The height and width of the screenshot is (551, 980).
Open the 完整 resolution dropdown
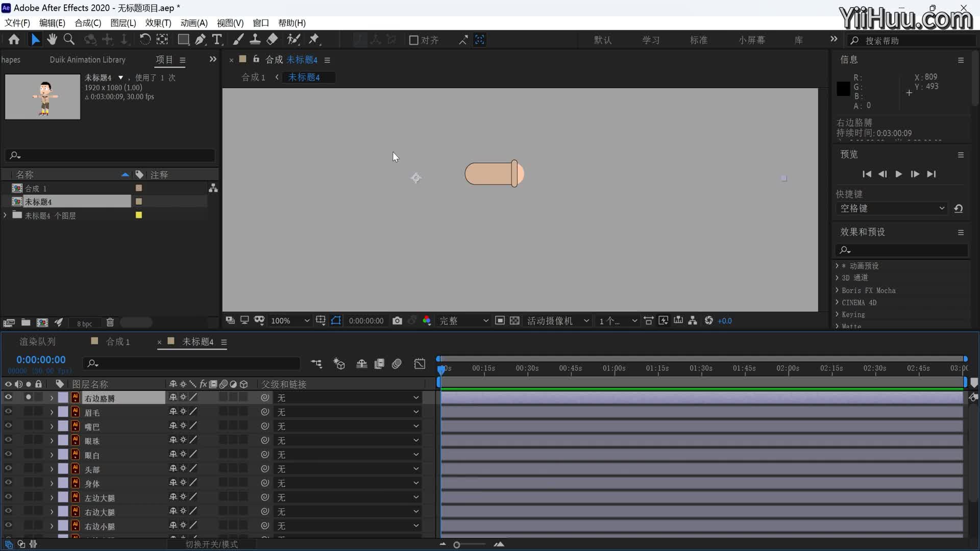pyautogui.click(x=463, y=321)
